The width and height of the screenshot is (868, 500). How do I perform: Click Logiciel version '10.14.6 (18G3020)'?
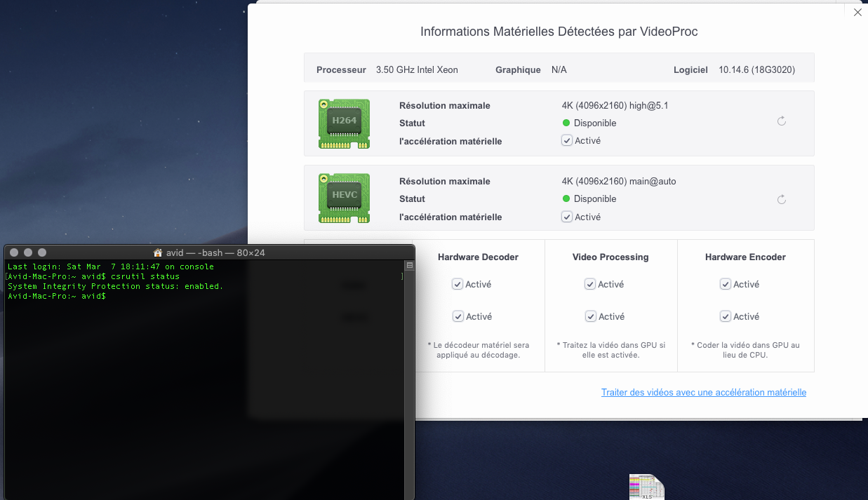click(x=757, y=70)
